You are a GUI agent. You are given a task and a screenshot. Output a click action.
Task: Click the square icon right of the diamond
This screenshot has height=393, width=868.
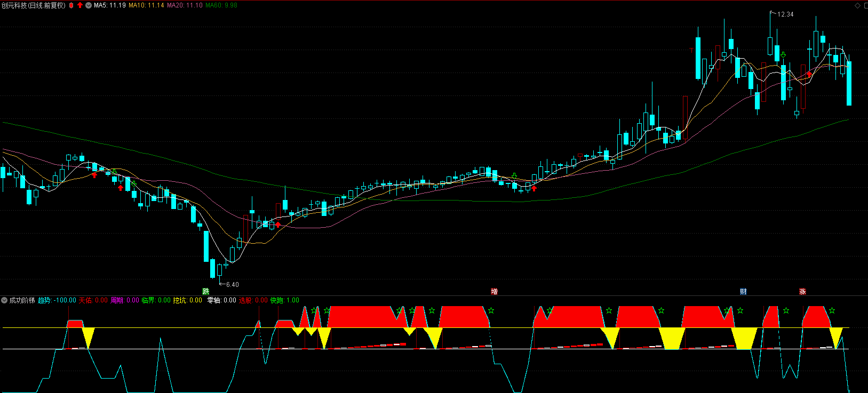click(x=865, y=5)
